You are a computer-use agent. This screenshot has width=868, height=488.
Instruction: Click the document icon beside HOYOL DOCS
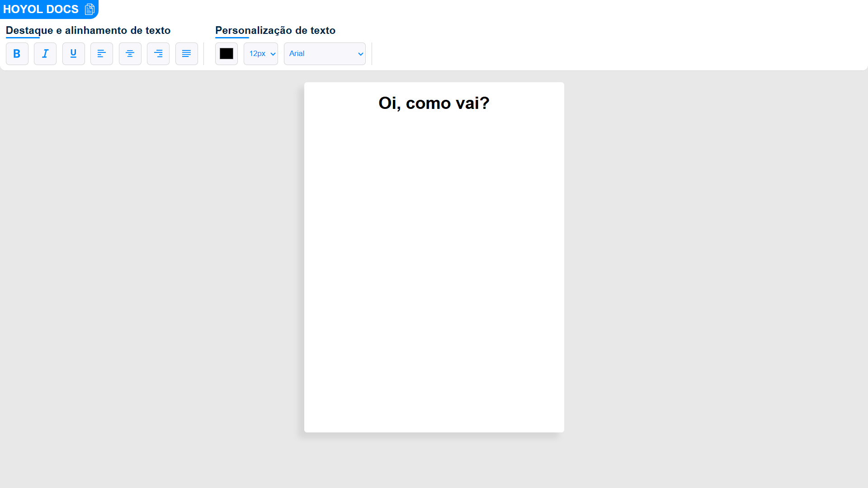point(90,9)
